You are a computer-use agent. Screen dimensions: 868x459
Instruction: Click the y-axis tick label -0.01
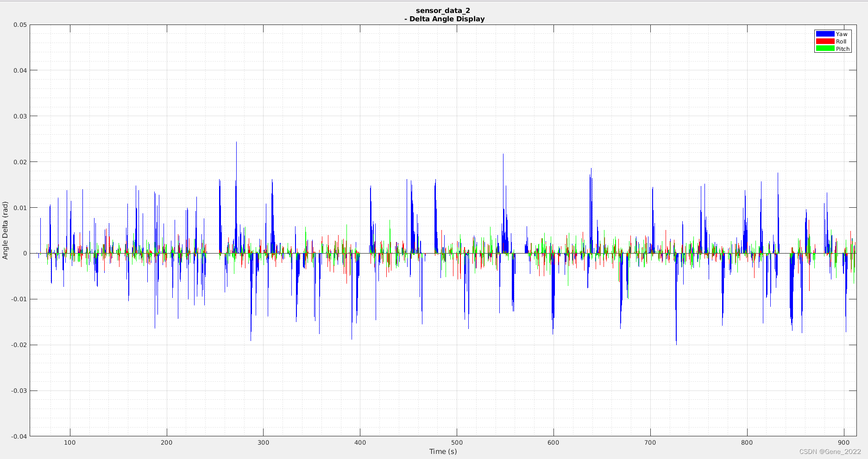19,299
